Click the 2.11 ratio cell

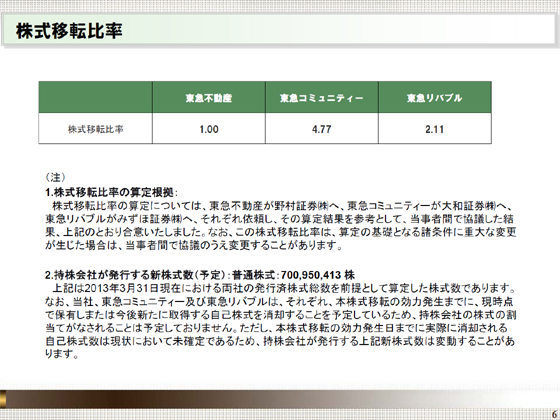click(435, 129)
